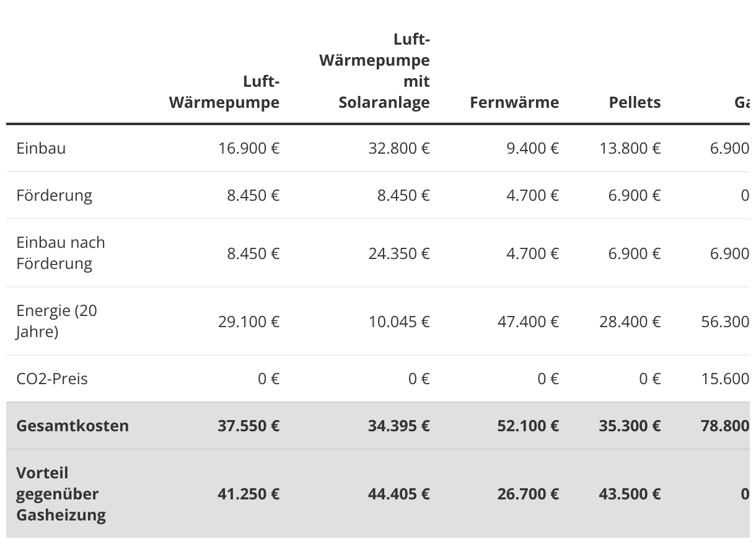Click the 26.700 € Fernwärme Vorteil cell
Image resolution: width=756 pixels, height=544 pixels.
[x=529, y=494]
